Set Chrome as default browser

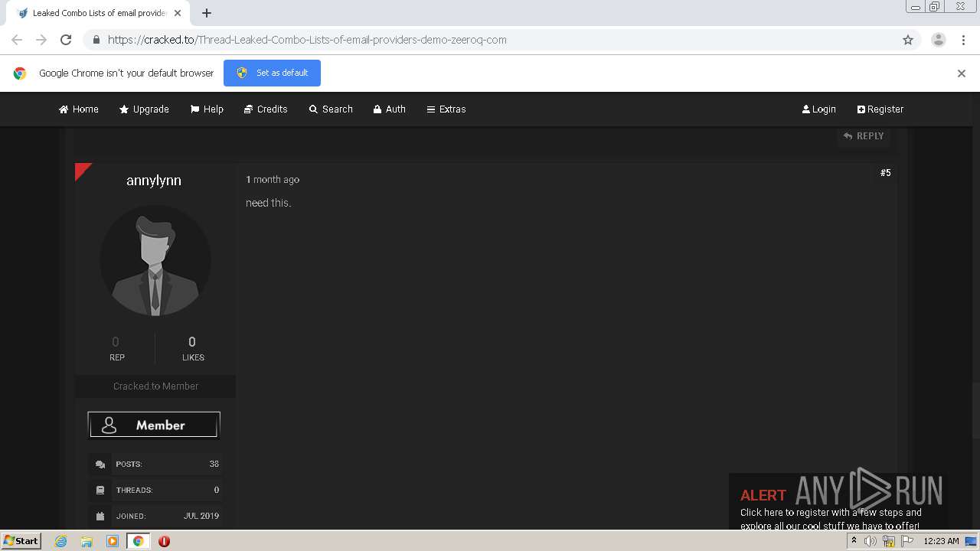pos(272,73)
